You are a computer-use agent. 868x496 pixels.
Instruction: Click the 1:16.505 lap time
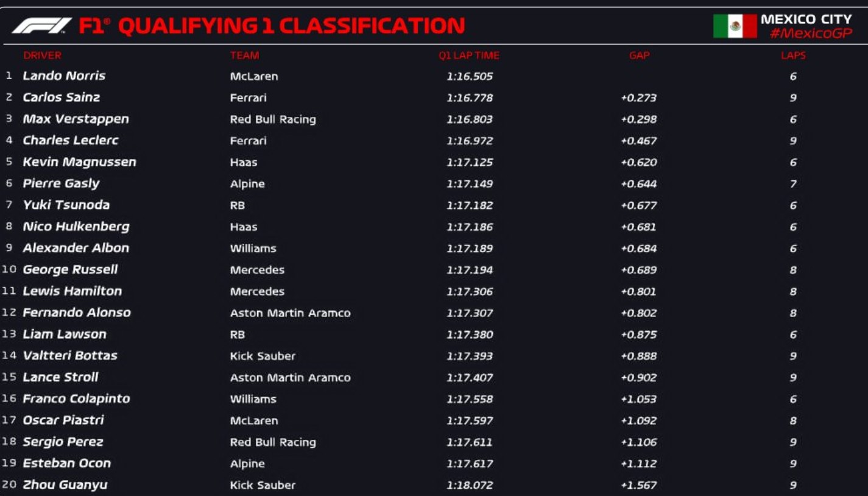tap(469, 76)
